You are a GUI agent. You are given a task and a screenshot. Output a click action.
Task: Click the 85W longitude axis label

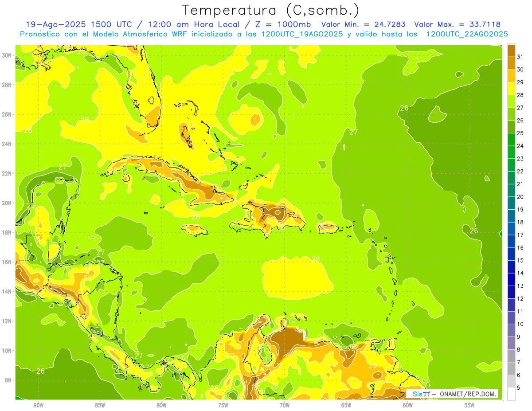point(100,405)
